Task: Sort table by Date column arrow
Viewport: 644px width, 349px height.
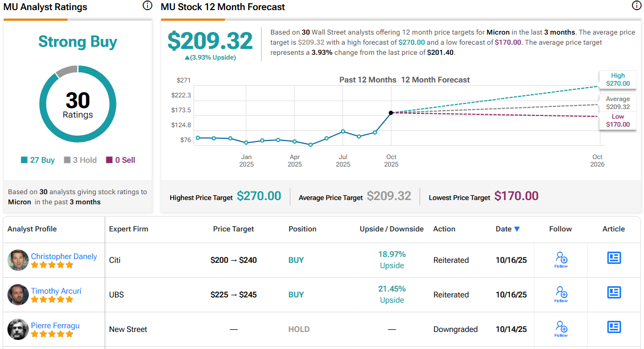Action: tap(516, 229)
